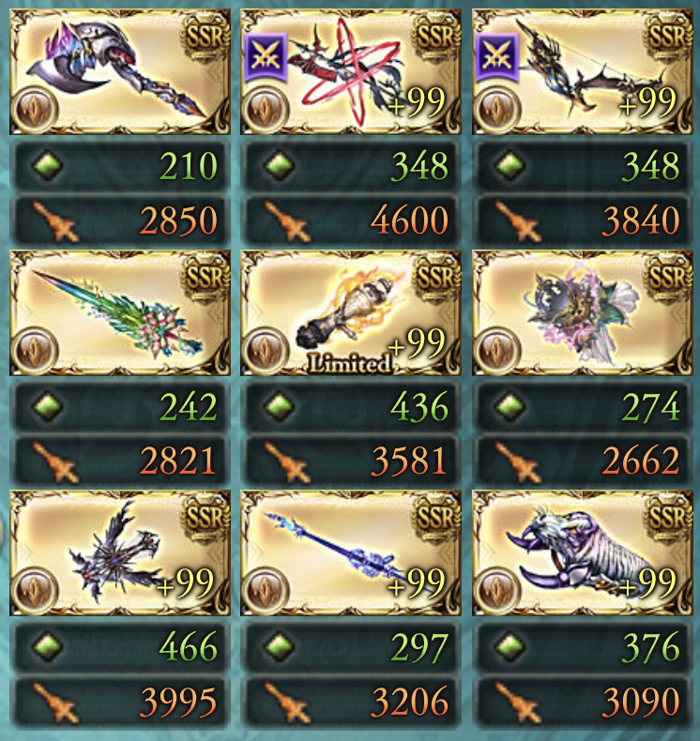Select the SSR axe weapon thumbnail
The width and height of the screenshot is (700, 741).
[x=120, y=72]
